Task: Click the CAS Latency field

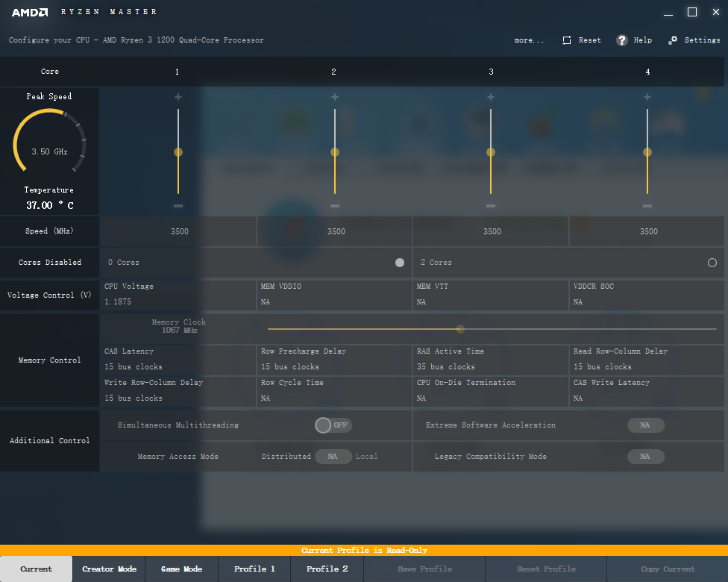Action: click(178, 360)
